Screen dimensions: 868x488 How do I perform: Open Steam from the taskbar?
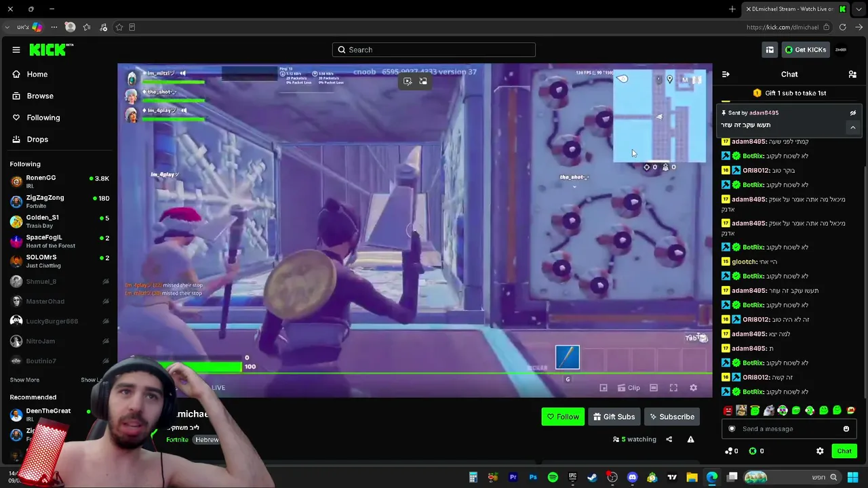tap(592, 477)
